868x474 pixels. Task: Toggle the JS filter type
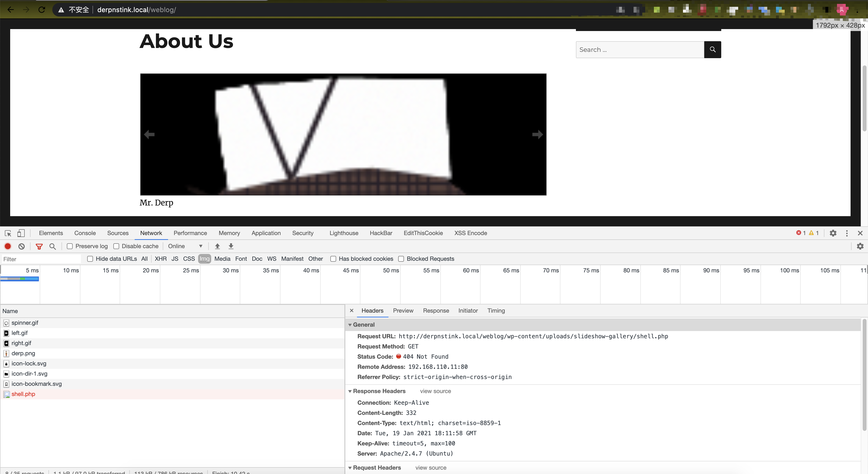point(175,259)
